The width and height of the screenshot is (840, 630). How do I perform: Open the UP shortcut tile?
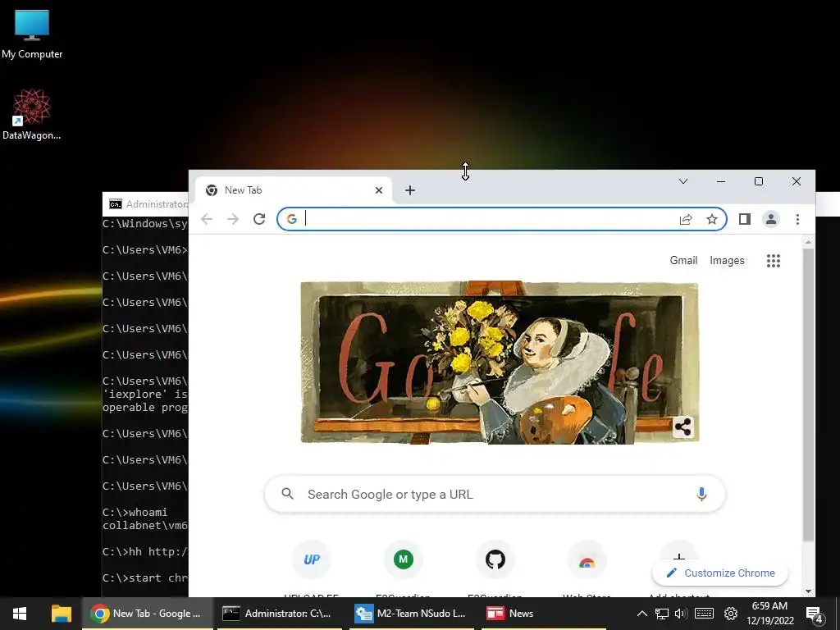coord(312,559)
